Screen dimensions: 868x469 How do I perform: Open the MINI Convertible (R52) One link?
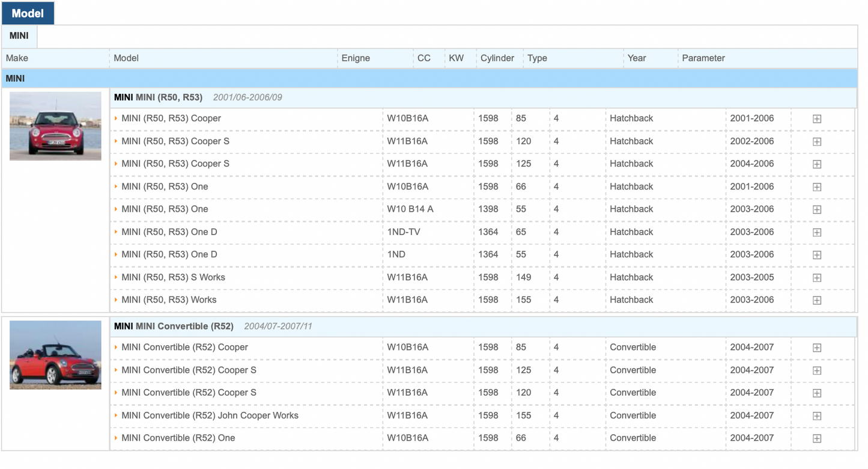tap(178, 438)
